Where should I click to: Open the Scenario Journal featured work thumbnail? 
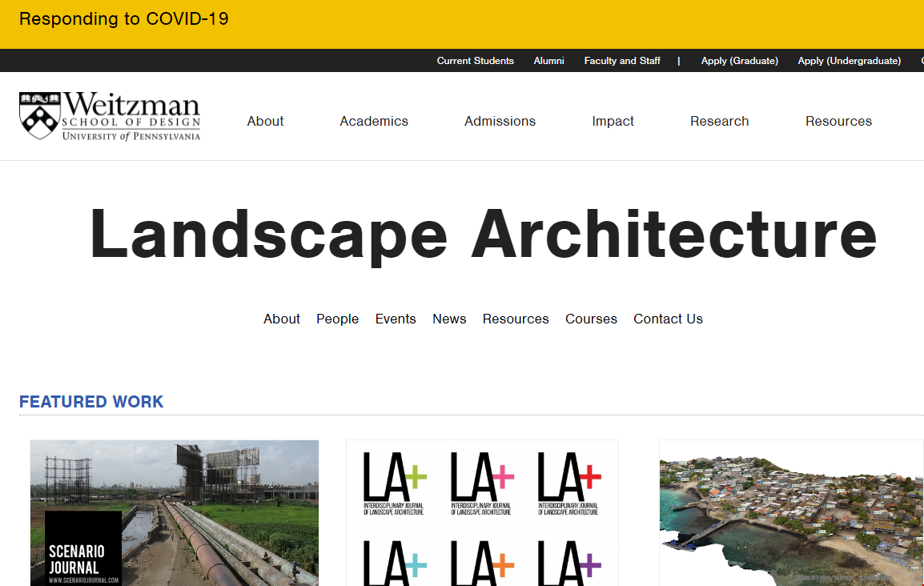[x=175, y=513]
